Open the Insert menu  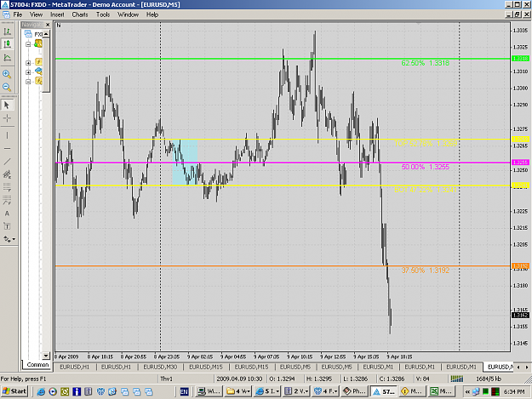[57, 14]
